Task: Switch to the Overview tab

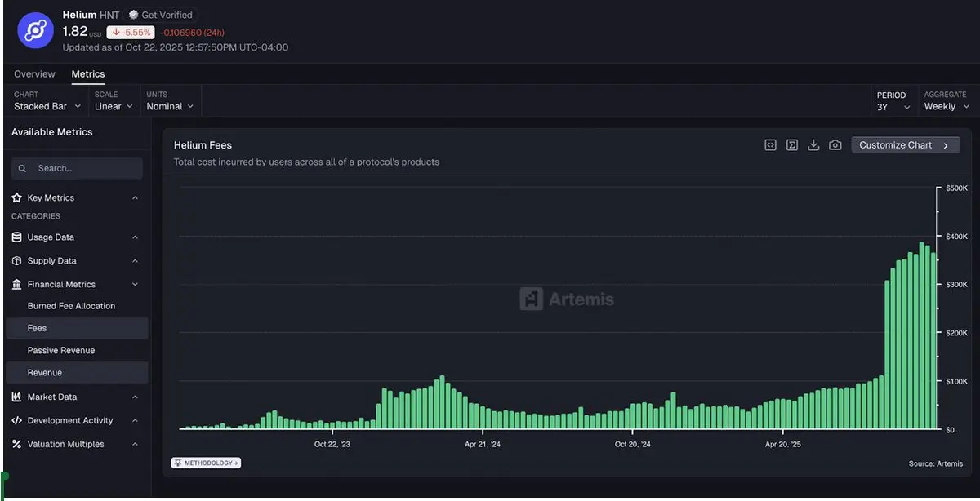Action: 34,74
